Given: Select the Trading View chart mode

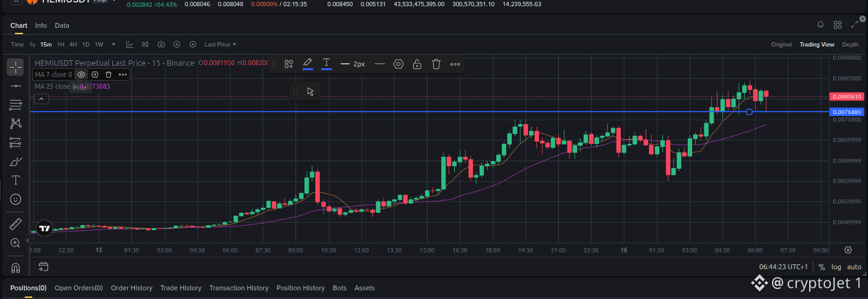Looking at the screenshot, I should pos(817,45).
